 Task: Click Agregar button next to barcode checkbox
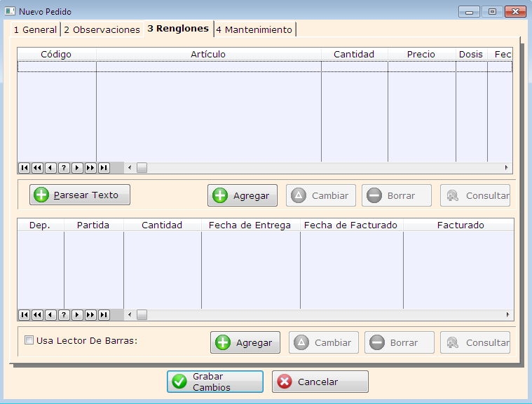tap(245, 342)
